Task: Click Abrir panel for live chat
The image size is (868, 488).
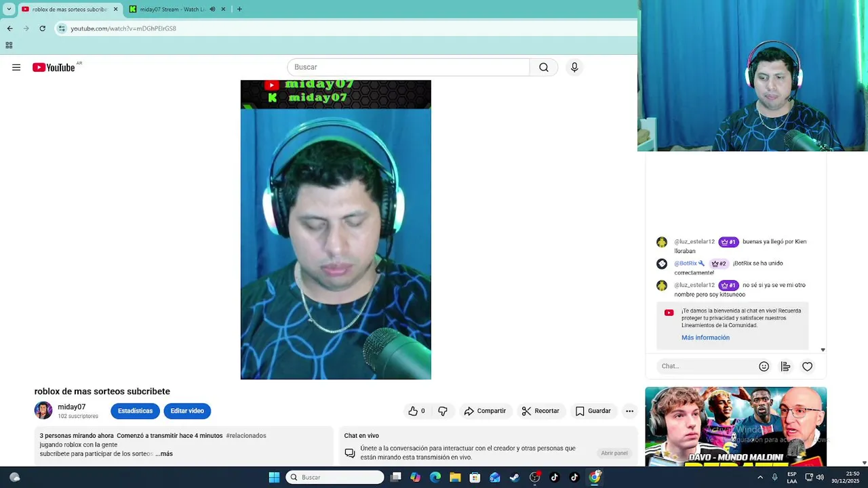Action: [614, 453]
